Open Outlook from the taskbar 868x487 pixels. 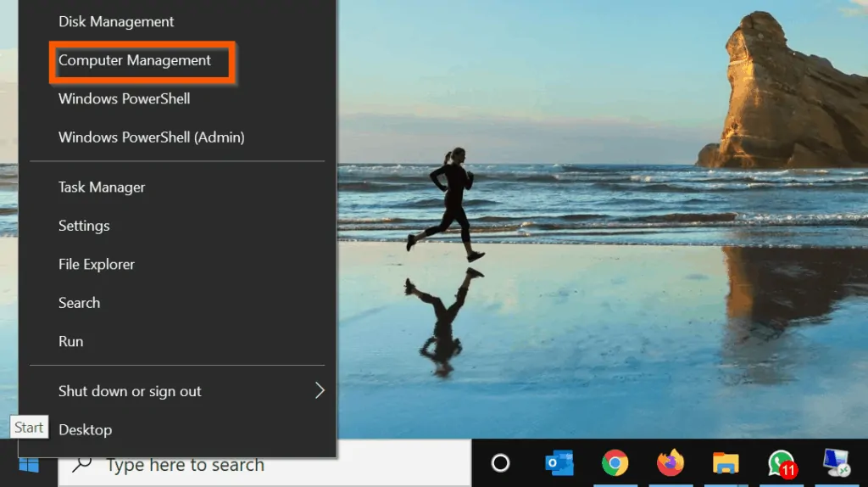click(559, 463)
